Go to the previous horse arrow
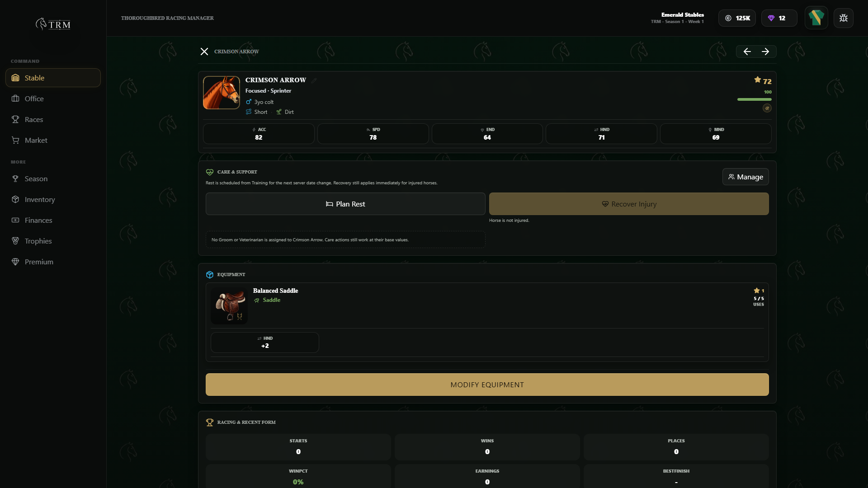868x488 pixels. (747, 52)
